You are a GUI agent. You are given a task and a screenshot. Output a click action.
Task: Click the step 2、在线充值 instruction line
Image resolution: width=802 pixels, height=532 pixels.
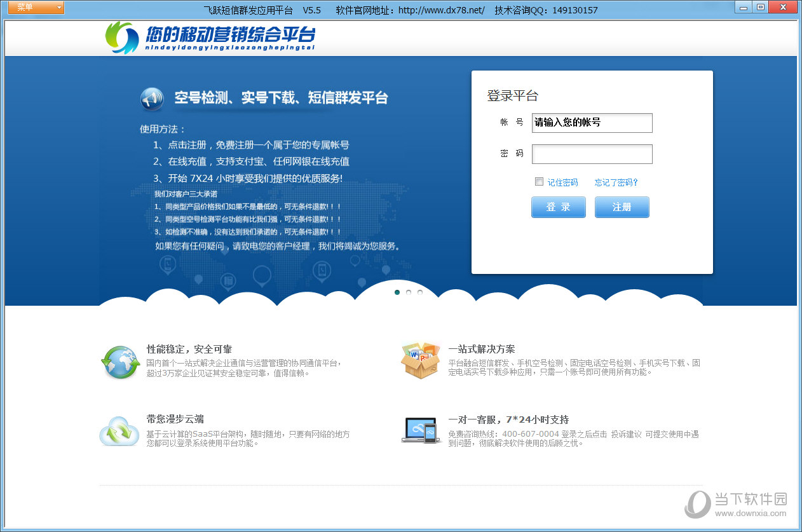[x=251, y=161]
